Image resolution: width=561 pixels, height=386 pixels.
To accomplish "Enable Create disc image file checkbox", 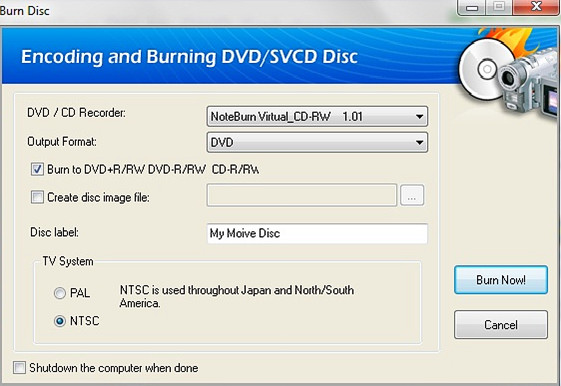I will (37, 197).
